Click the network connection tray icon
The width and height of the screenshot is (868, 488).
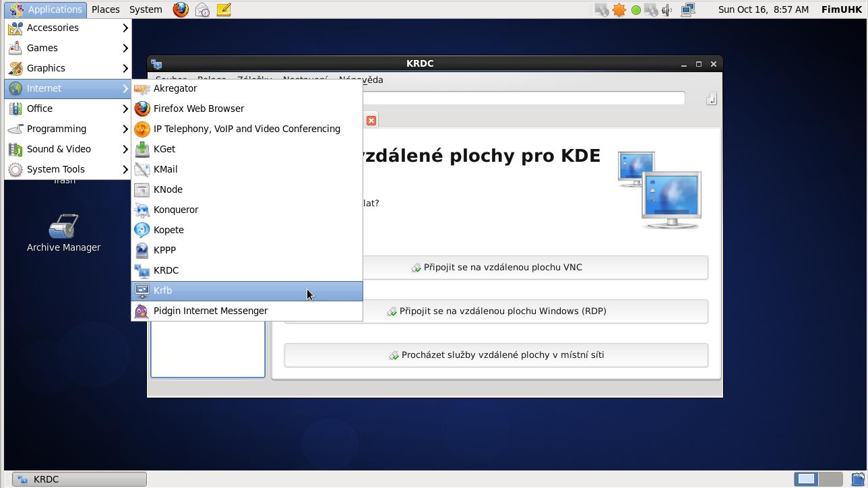point(687,9)
